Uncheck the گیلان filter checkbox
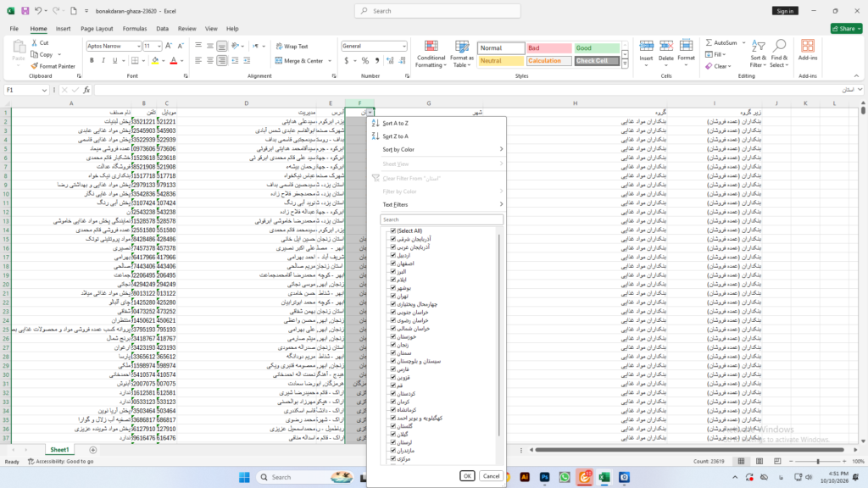Image resolution: width=868 pixels, height=488 pixels. (x=393, y=435)
